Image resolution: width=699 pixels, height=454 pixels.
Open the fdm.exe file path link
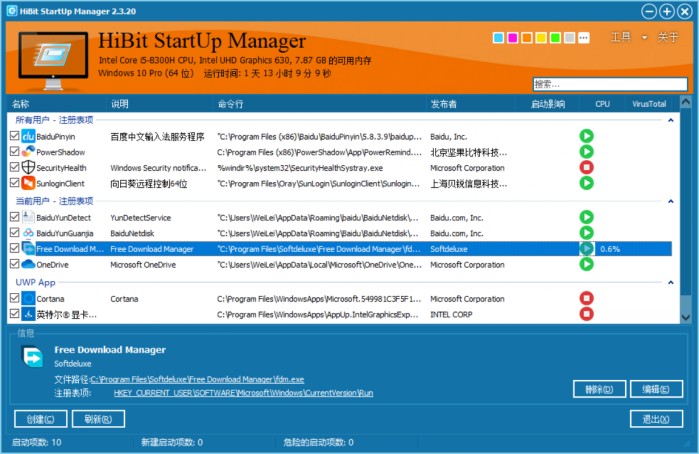click(x=197, y=380)
